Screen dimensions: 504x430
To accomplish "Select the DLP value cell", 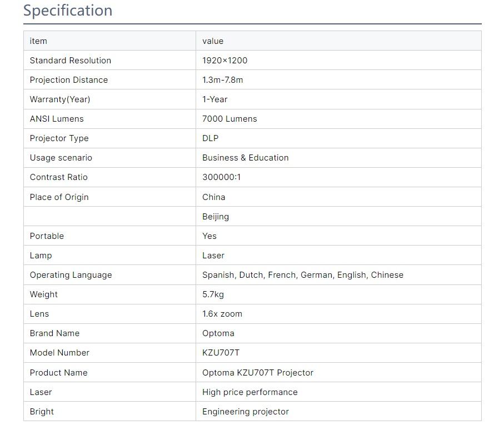I will tap(211, 138).
